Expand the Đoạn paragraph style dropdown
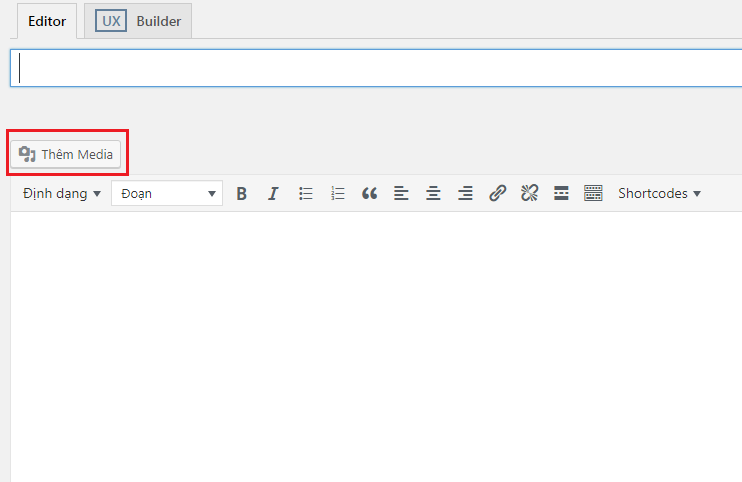The height and width of the screenshot is (482, 742). [x=166, y=193]
